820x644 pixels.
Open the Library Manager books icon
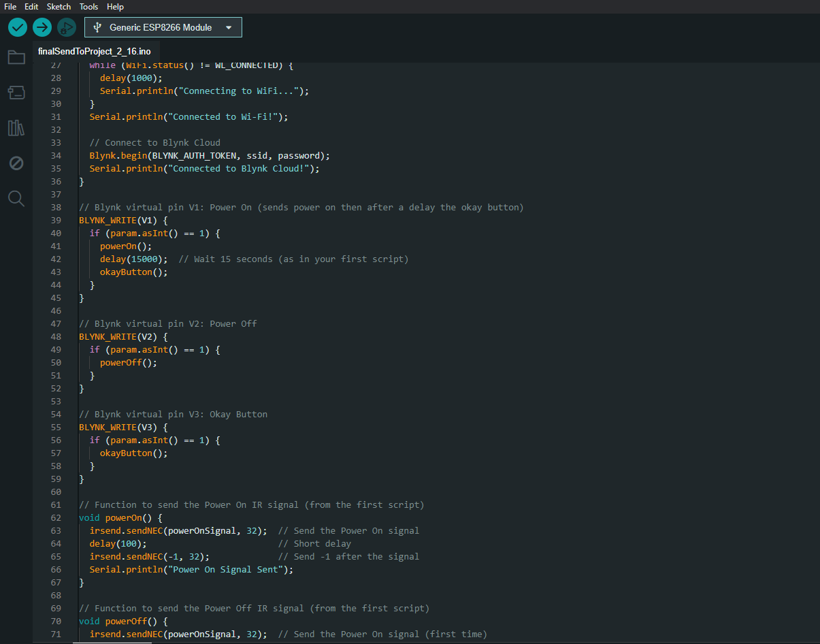pyautogui.click(x=16, y=128)
